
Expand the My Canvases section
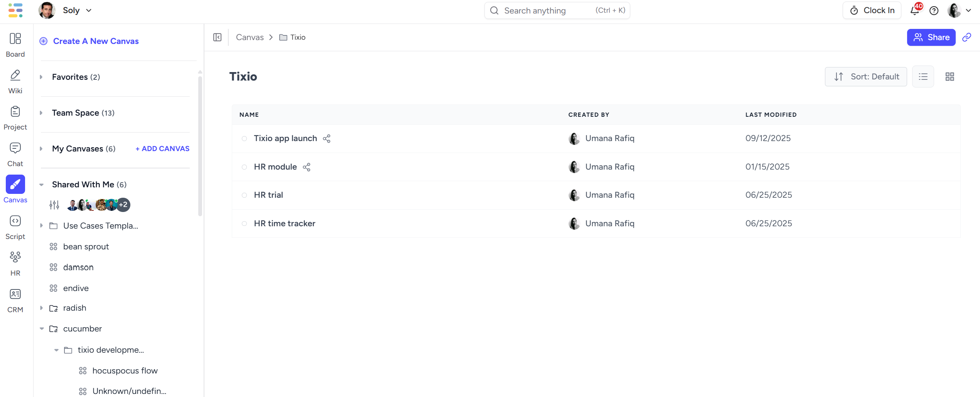[x=41, y=149]
